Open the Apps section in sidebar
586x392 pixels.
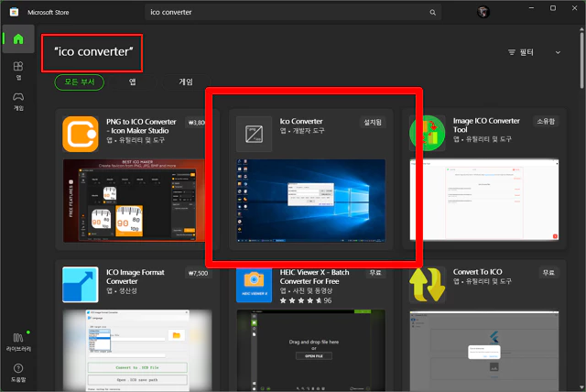click(18, 71)
